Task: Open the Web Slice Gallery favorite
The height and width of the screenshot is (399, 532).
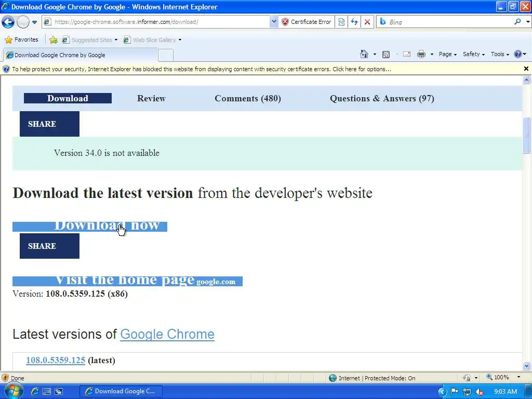Action: tap(152, 40)
